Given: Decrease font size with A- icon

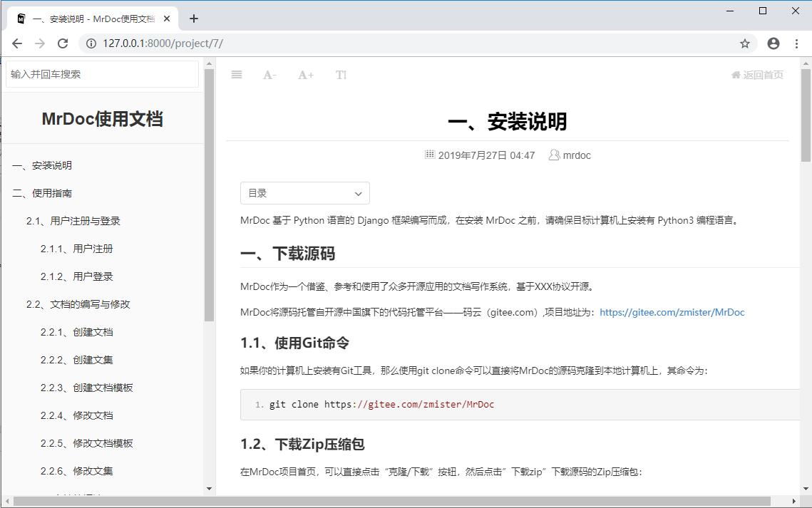Looking at the screenshot, I should [x=269, y=75].
